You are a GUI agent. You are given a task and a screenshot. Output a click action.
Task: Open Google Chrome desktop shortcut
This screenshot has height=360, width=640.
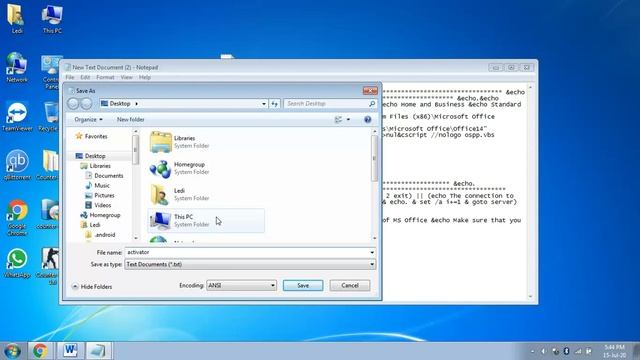[x=17, y=218]
